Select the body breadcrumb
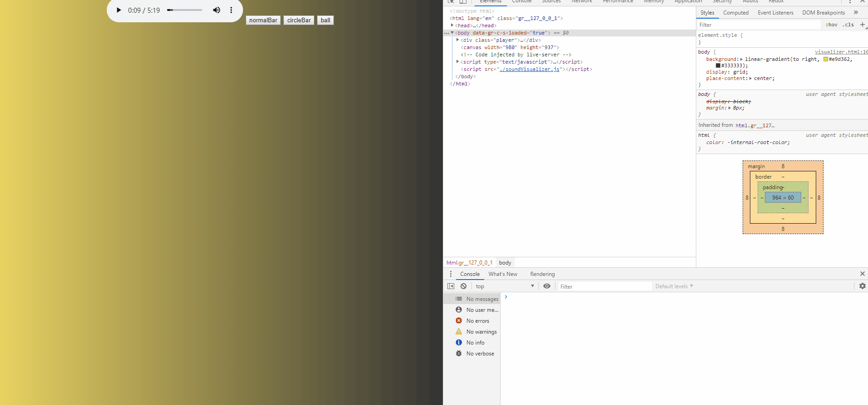The width and height of the screenshot is (868, 405). pyautogui.click(x=505, y=262)
